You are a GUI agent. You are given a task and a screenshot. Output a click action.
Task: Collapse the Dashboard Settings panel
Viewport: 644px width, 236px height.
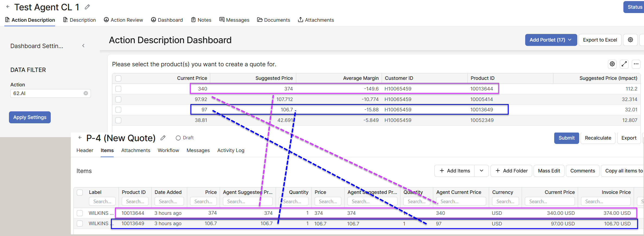coord(83,46)
